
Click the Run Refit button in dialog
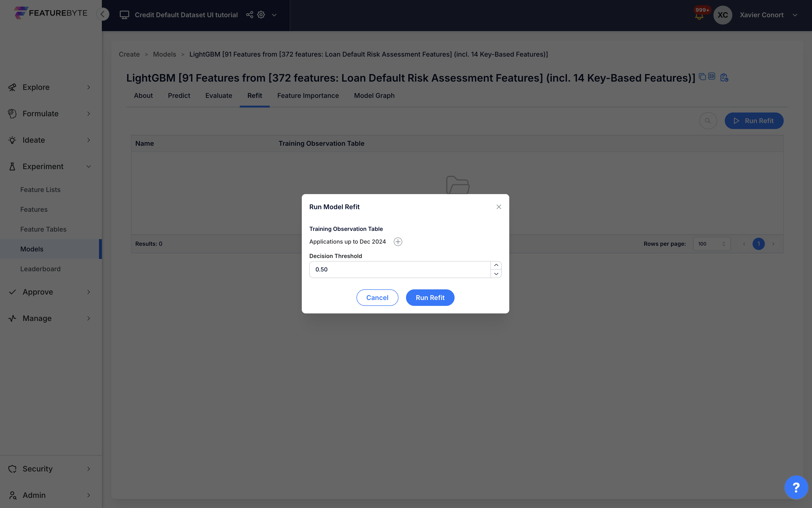pyautogui.click(x=430, y=298)
